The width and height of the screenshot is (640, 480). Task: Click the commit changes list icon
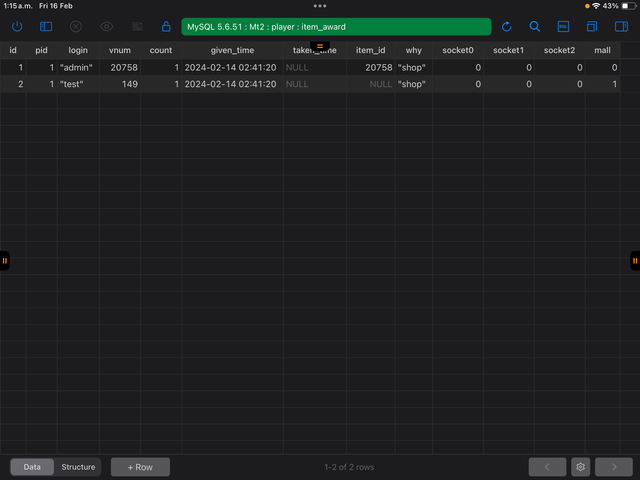tap(137, 27)
